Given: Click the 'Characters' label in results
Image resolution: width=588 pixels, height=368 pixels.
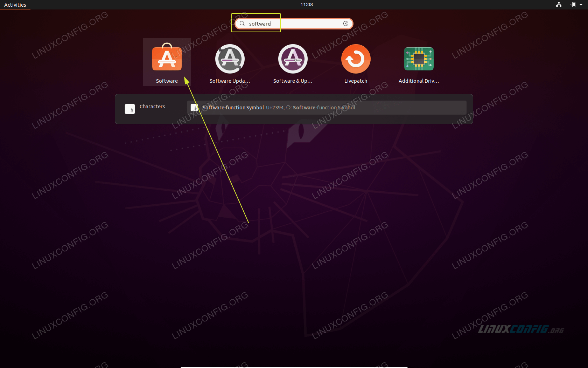Looking at the screenshot, I should click(x=152, y=107).
